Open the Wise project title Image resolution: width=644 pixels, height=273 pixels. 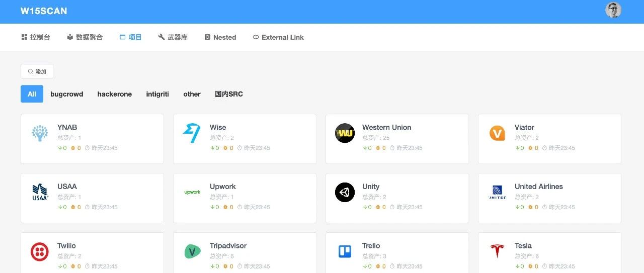[218, 127]
